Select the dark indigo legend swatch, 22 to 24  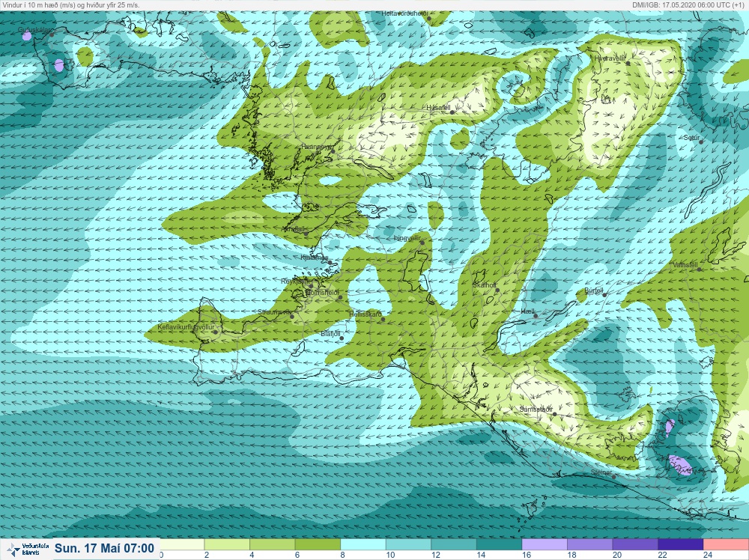pyautogui.click(x=681, y=545)
